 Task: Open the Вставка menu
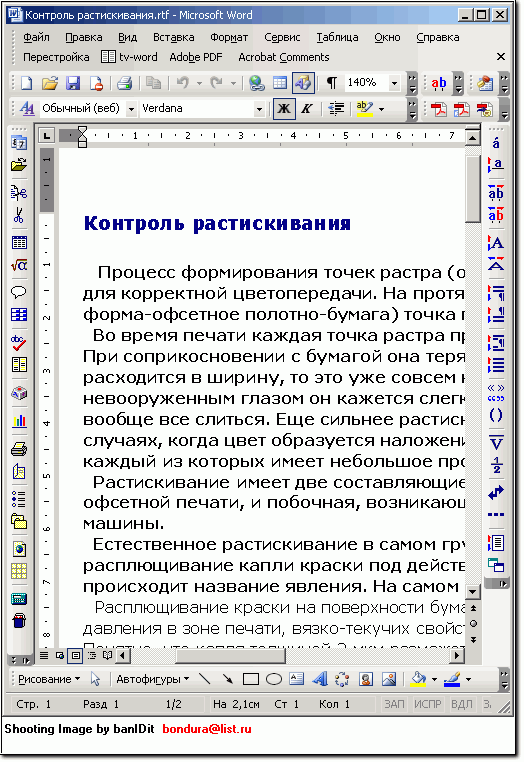tap(174, 37)
